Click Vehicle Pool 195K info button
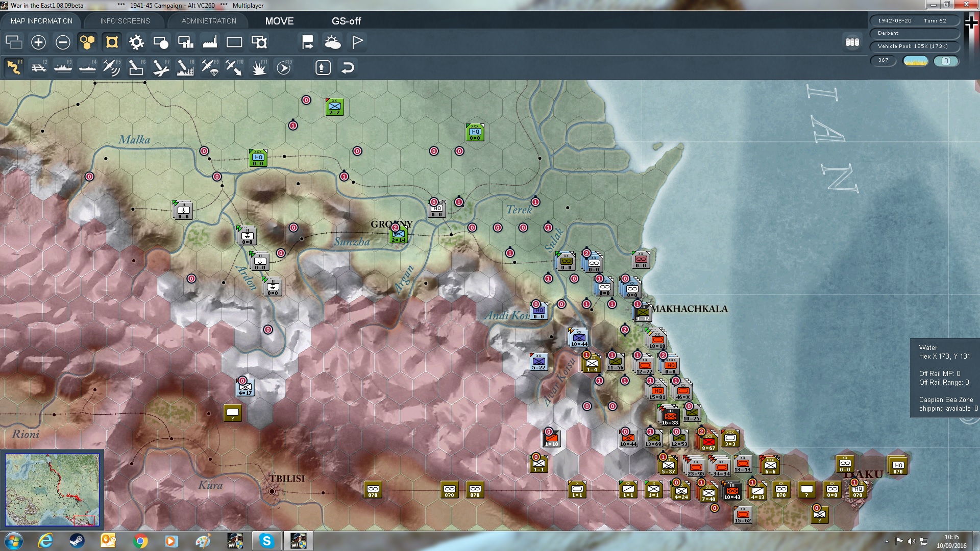This screenshot has height=551, width=980. (913, 46)
